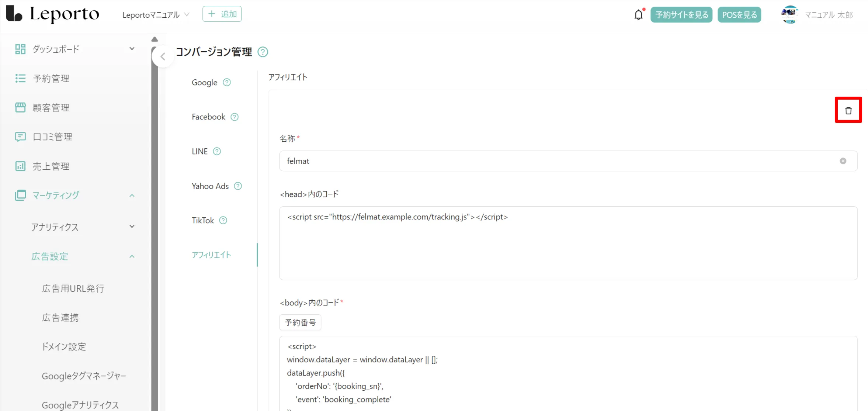Click the マニュアル 太郎 user name
The height and width of the screenshot is (411, 868).
pyautogui.click(x=829, y=15)
